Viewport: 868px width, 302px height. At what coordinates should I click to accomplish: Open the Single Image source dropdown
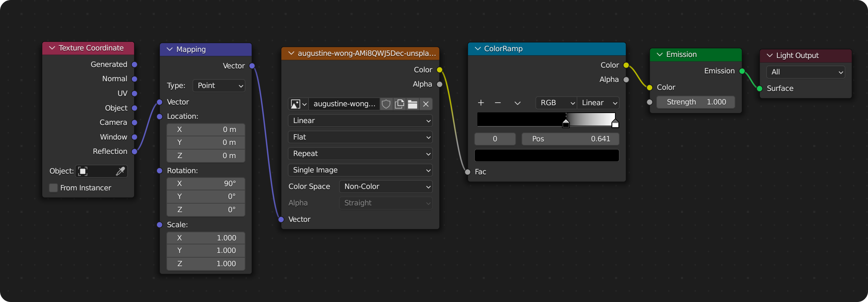pyautogui.click(x=360, y=170)
